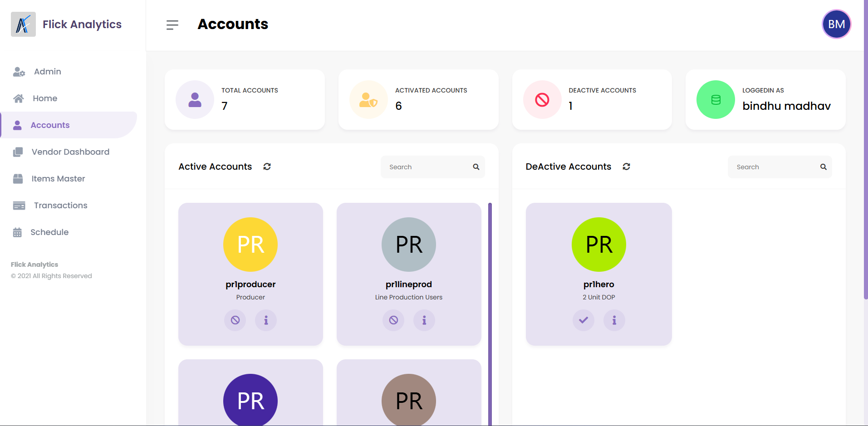Navigate to Vendor Dashboard
868x426 pixels.
70,152
